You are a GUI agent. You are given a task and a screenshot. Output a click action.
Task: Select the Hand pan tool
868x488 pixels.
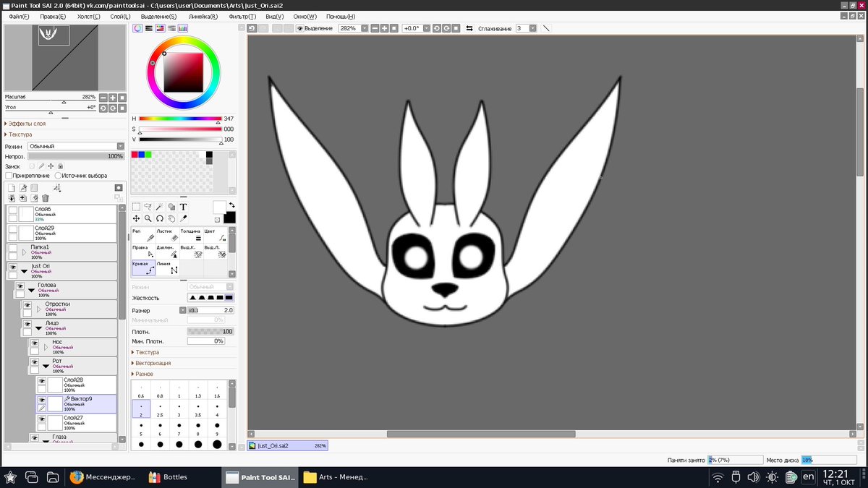pyautogui.click(x=171, y=218)
